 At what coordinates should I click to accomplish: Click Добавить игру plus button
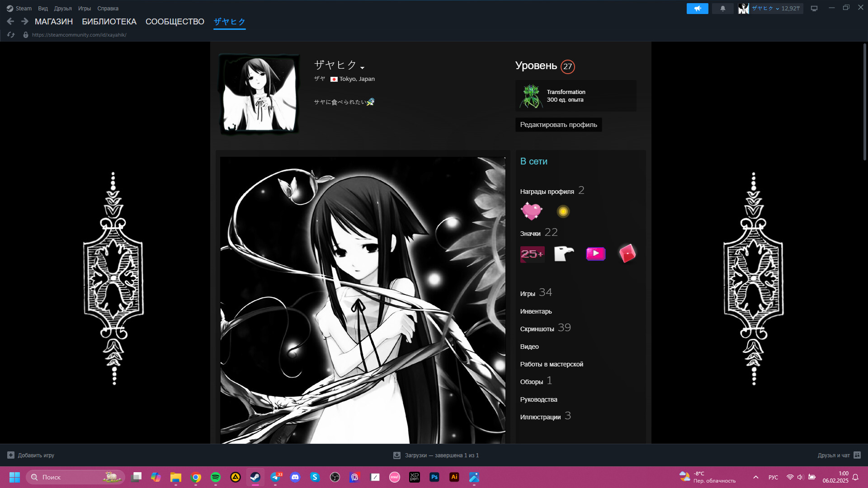click(x=31, y=455)
